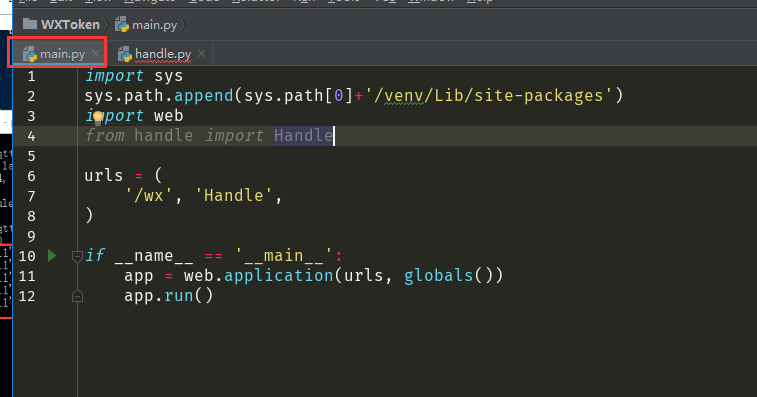The width and height of the screenshot is (757, 397).
Task: Collapse the if block fold marker on line 10
Action: click(77, 255)
